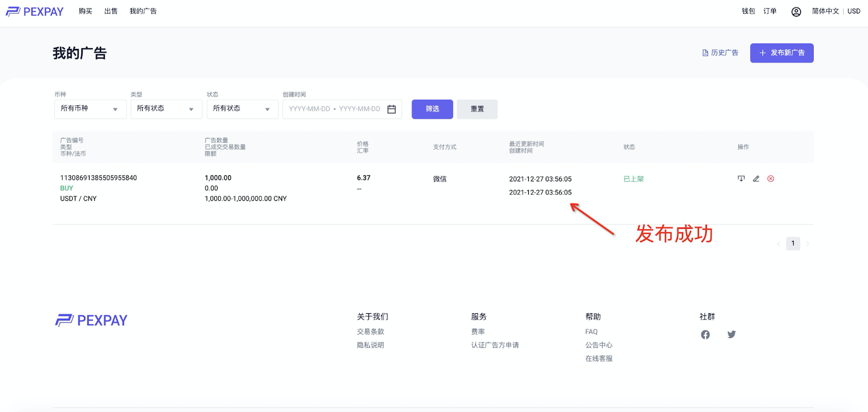The image size is (868, 412).
Task: Click the creation date range input field
Action: point(334,109)
